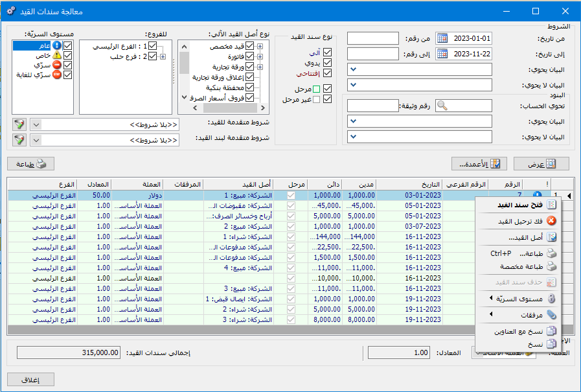The height and width of the screenshot is (392, 581).
Task: Click the icon of 'أصل القيد...' menu entry
Action: pos(551,237)
